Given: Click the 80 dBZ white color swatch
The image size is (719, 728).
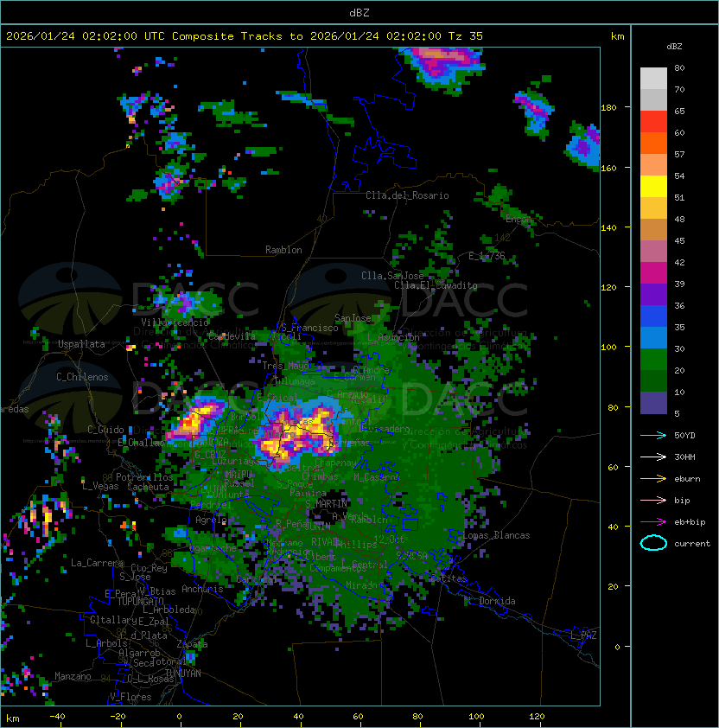Looking at the screenshot, I should point(653,78).
